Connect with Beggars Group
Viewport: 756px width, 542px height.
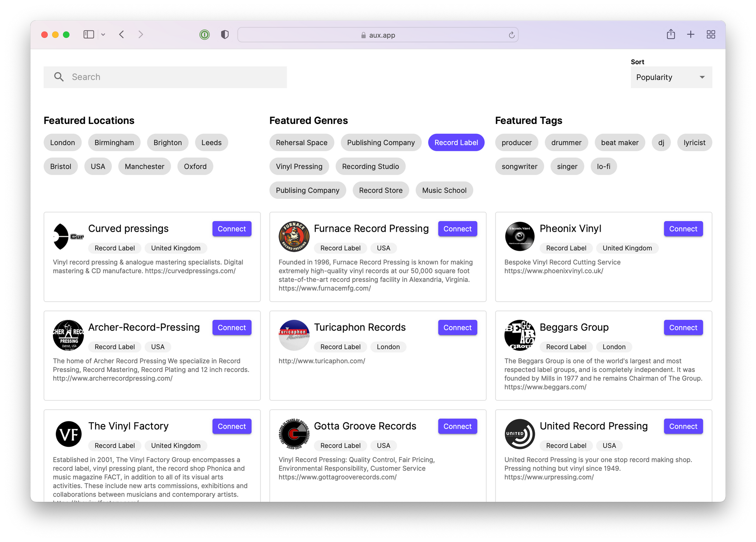coord(683,327)
